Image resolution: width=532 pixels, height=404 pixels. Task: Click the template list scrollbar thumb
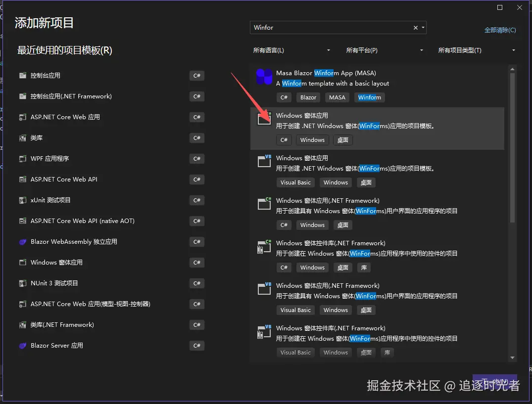tap(512, 148)
